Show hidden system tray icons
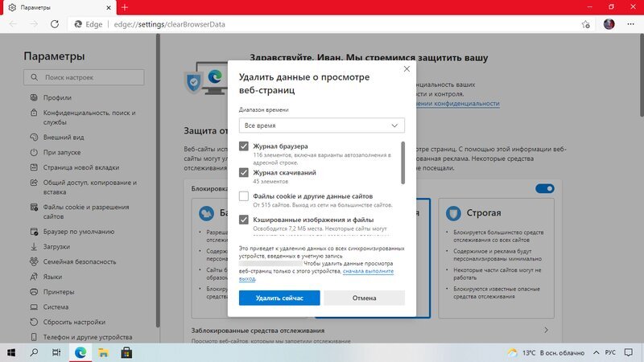 pyautogui.click(x=597, y=352)
